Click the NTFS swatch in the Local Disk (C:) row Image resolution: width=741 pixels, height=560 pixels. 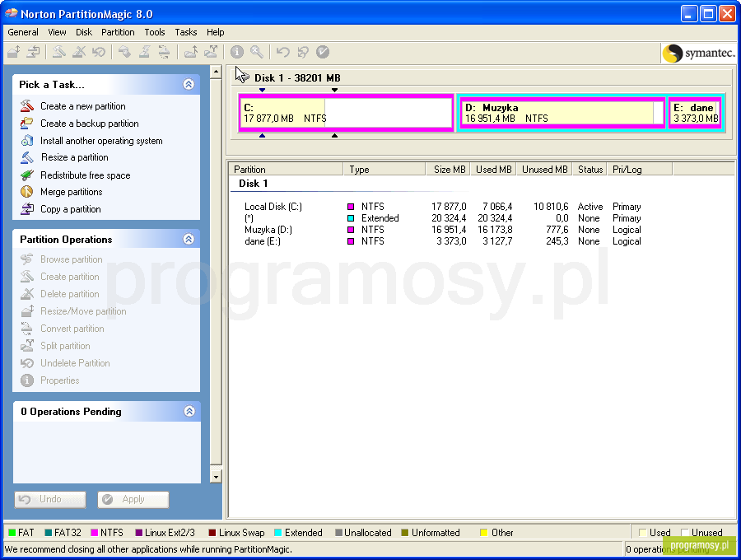click(x=351, y=207)
